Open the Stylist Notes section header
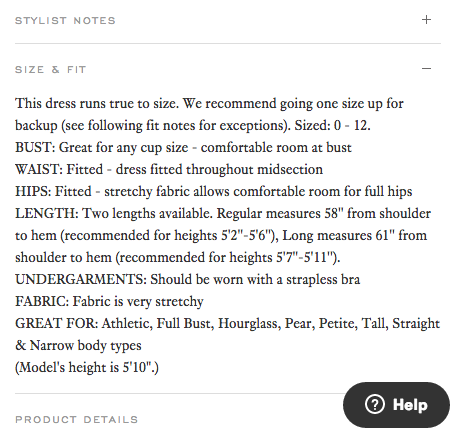Viewport: 451px width, 439px height. coord(65,21)
